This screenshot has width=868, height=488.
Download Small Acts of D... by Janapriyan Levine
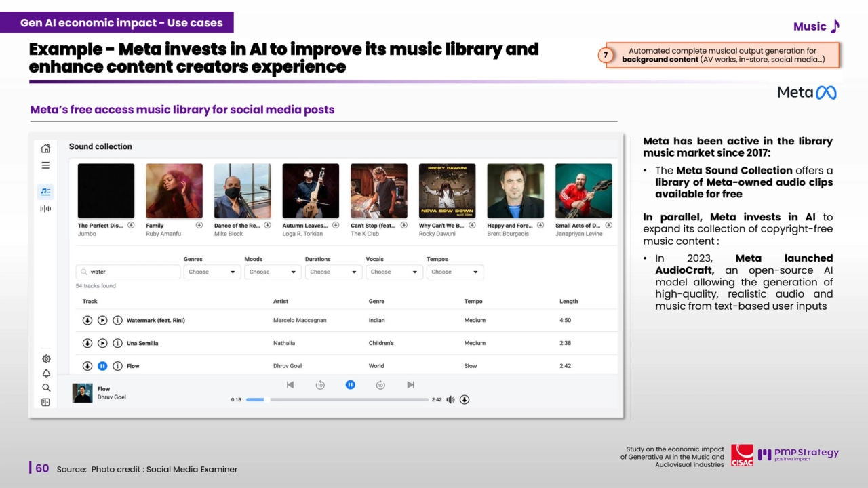pos(608,225)
